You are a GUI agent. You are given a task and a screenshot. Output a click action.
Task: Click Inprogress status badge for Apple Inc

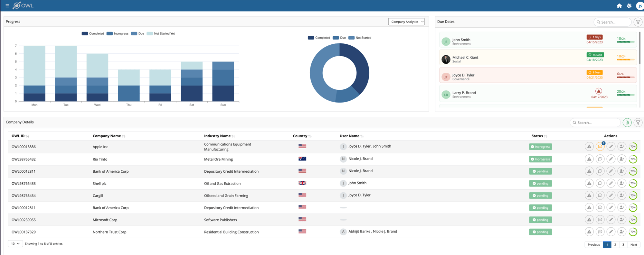pyautogui.click(x=540, y=147)
